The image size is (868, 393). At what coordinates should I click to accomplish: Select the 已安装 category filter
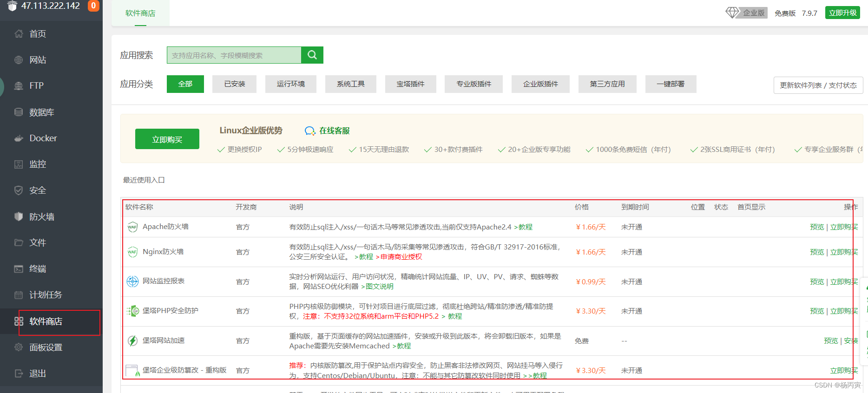[234, 84]
